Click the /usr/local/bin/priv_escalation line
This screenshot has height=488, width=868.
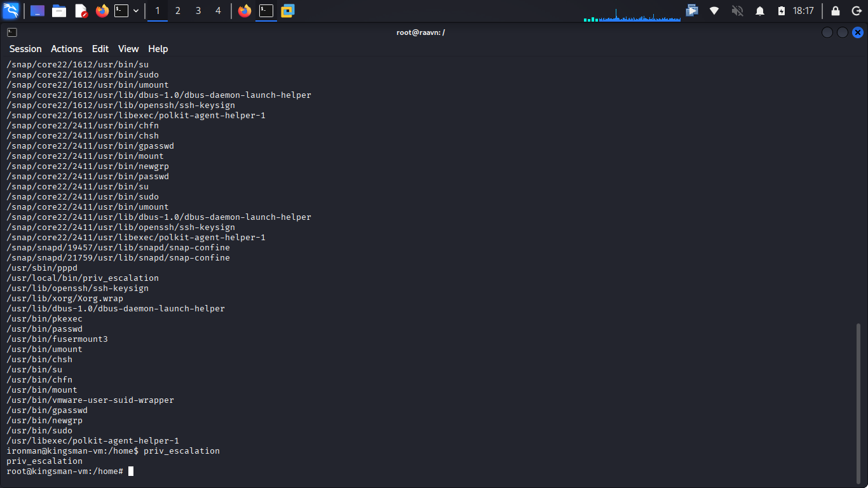(83, 278)
